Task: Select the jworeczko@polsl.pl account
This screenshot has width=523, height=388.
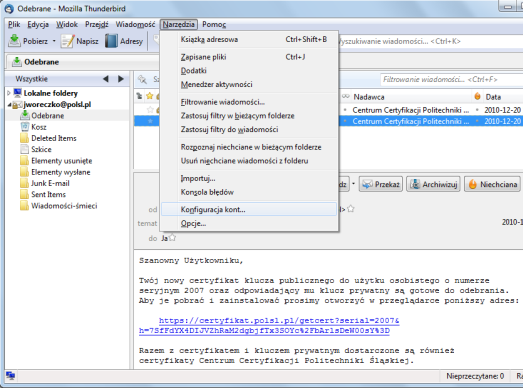Action: [x=57, y=104]
